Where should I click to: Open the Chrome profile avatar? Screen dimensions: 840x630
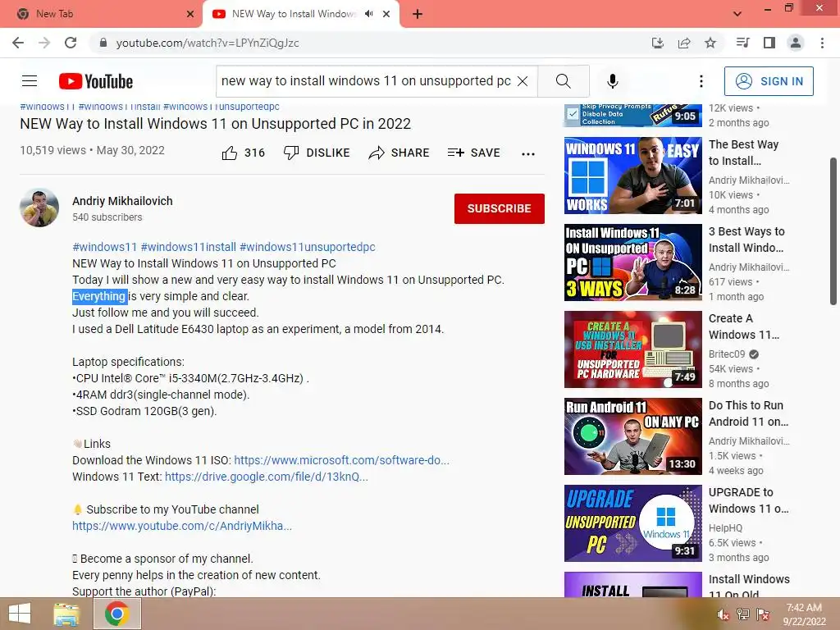point(796,43)
